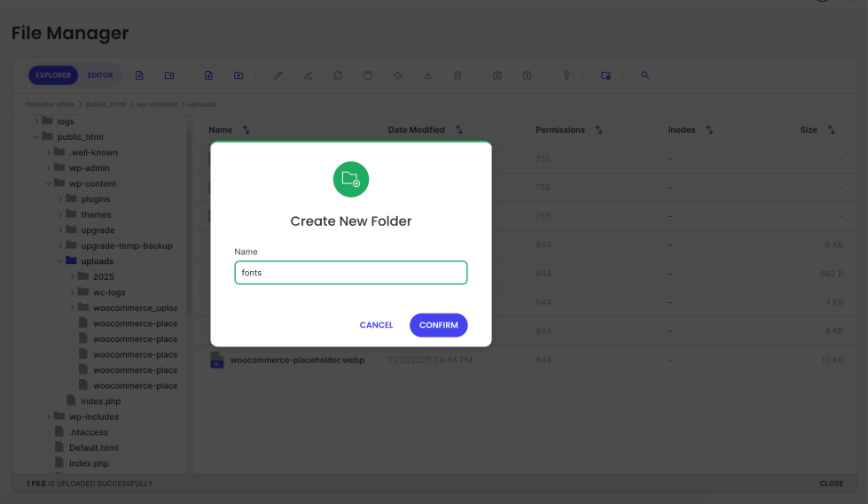Click the Download icon in toolbar
This screenshot has width=868, height=504.
click(428, 75)
